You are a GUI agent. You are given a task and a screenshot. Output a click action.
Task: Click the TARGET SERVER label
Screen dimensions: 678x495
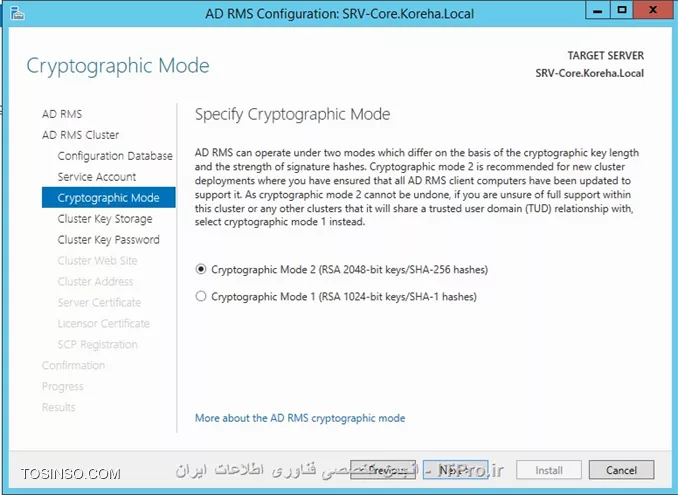coord(606,56)
